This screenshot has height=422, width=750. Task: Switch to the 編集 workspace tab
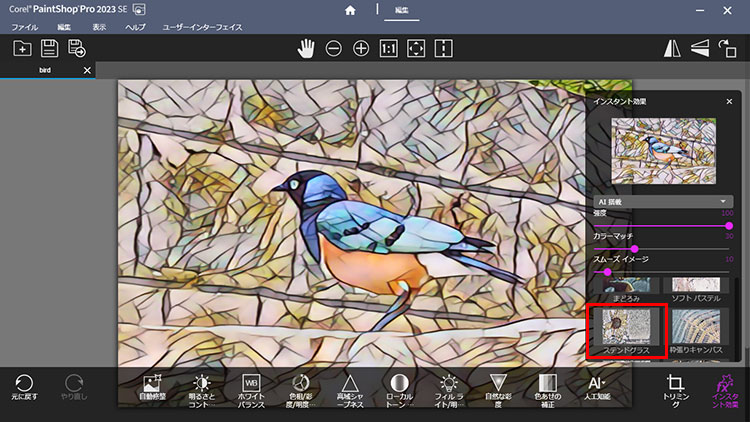point(401,10)
